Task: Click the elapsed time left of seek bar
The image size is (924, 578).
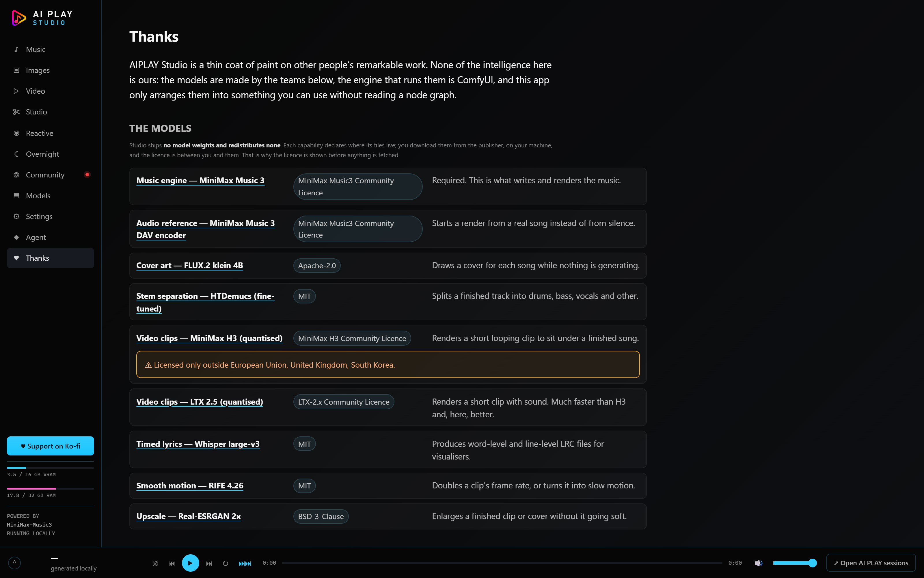Action: coord(269,563)
